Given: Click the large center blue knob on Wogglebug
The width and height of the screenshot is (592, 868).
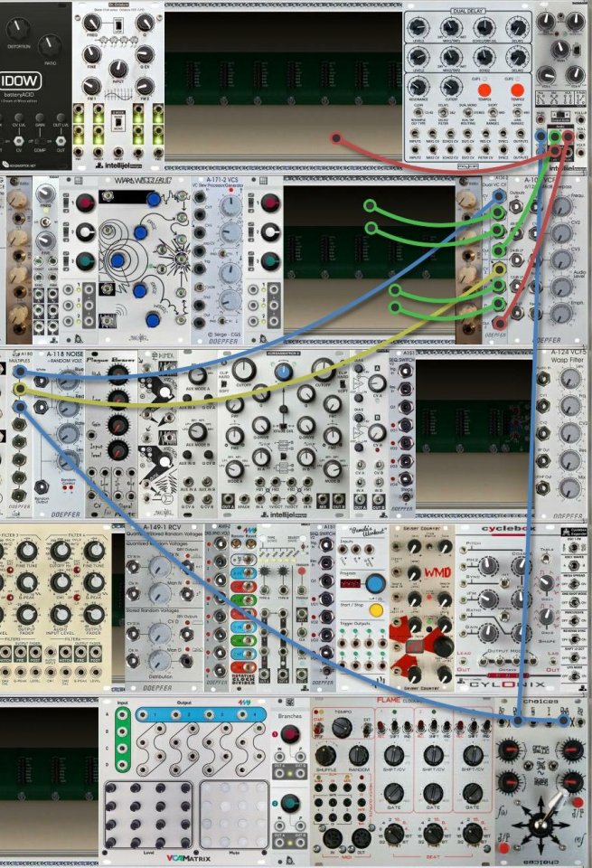Looking at the screenshot, I should coord(117,260).
